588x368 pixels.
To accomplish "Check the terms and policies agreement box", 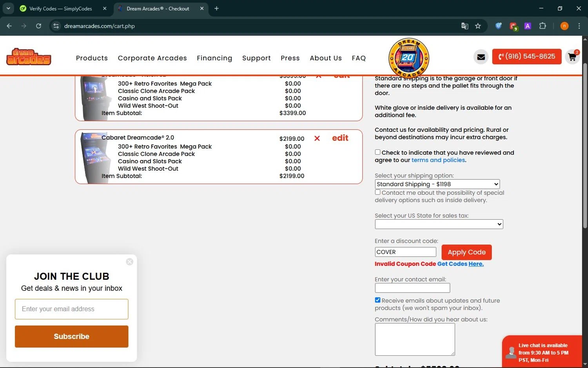I will (x=377, y=152).
